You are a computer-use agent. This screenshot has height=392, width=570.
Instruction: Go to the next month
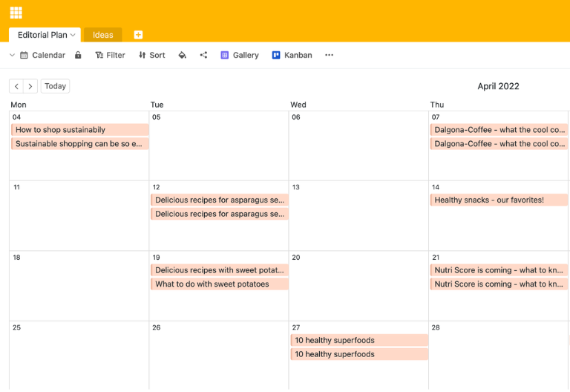pos(30,86)
